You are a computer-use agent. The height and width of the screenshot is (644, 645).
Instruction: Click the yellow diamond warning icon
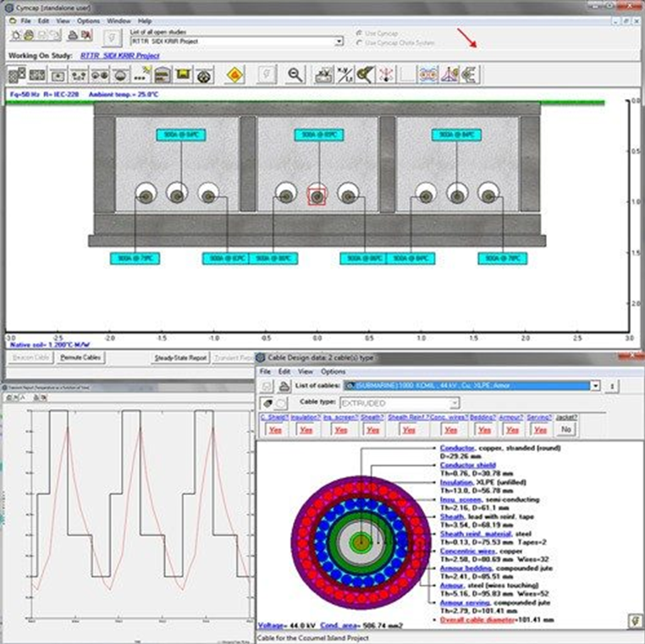tap(236, 75)
